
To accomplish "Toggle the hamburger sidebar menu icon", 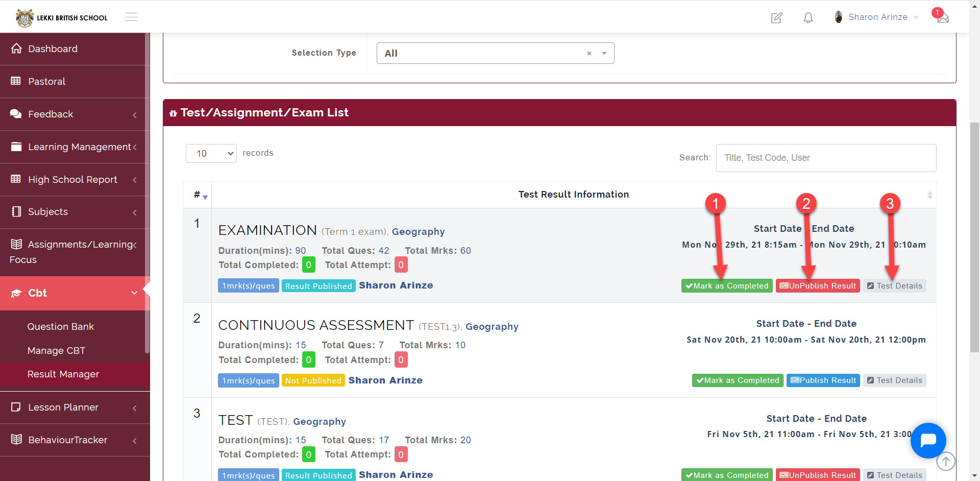I will (x=131, y=17).
